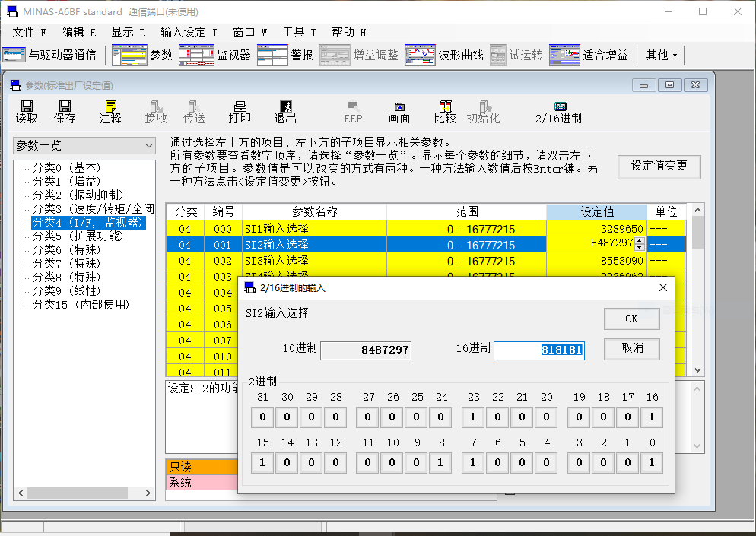Click the 读取 (Read) toolbar icon
Image resolution: width=756 pixels, height=536 pixels.
tap(27, 111)
